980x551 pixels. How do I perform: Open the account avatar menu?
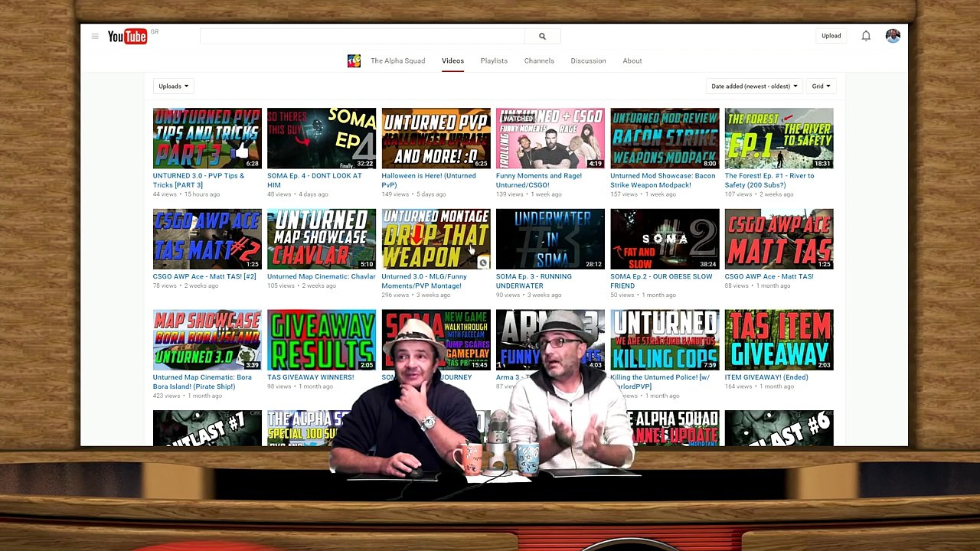tap(893, 36)
